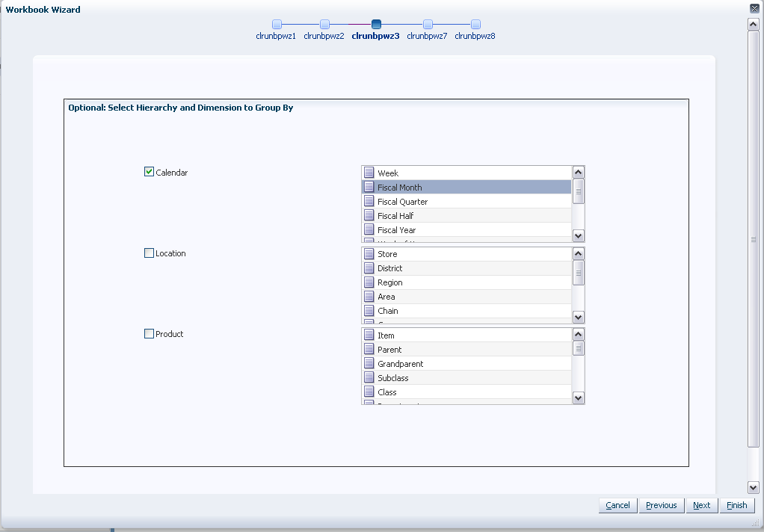Select Subclass in Product list
Image resolution: width=764 pixels, height=532 pixels.
click(x=466, y=377)
